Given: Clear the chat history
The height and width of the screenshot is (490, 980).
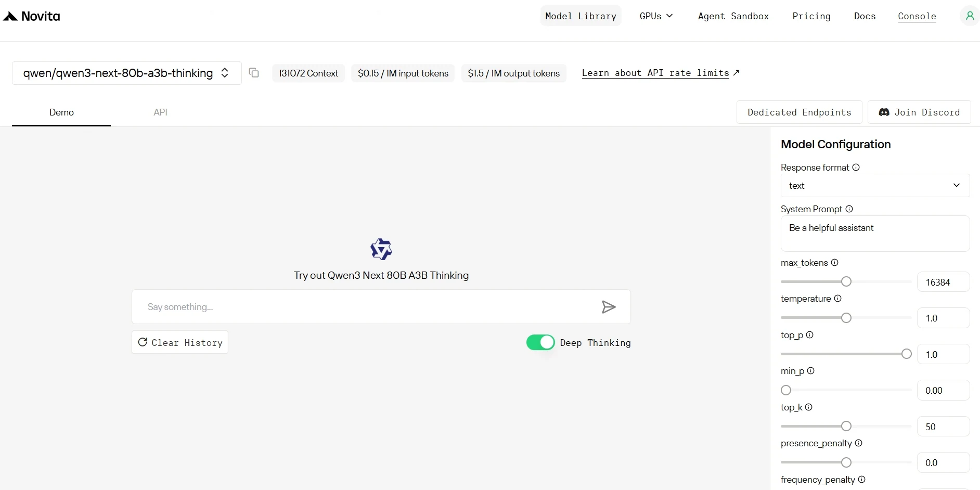Looking at the screenshot, I should click(180, 342).
